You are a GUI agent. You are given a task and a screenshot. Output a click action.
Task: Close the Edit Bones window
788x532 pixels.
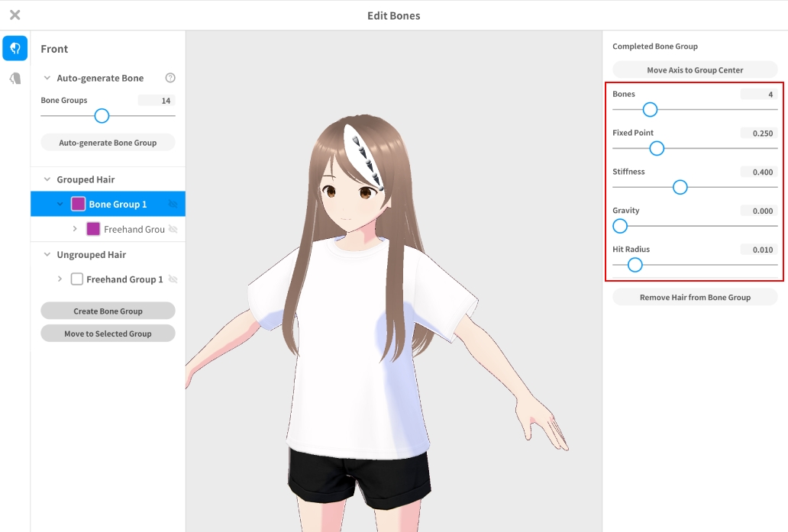15,15
